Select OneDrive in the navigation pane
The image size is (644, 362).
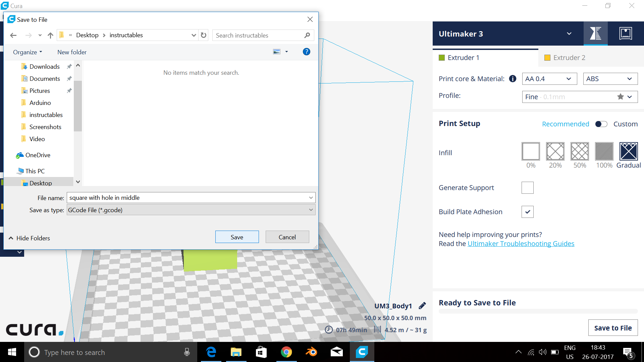(38, 155)
